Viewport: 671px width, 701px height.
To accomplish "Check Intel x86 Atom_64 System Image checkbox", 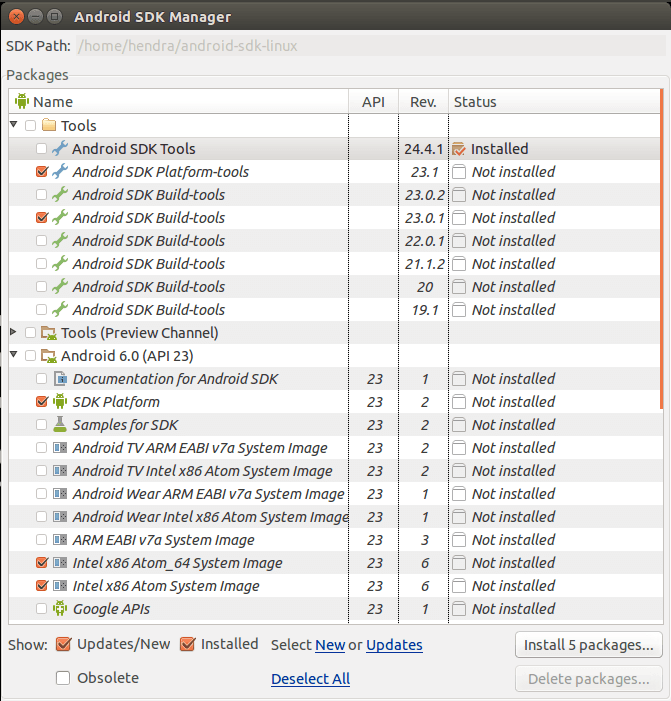I will [x=42, y=562].
